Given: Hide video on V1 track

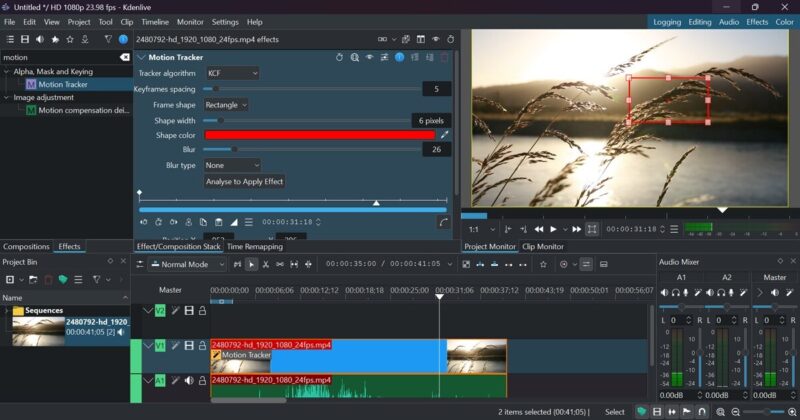Looking at the screenshot, I should click(189, 345).
